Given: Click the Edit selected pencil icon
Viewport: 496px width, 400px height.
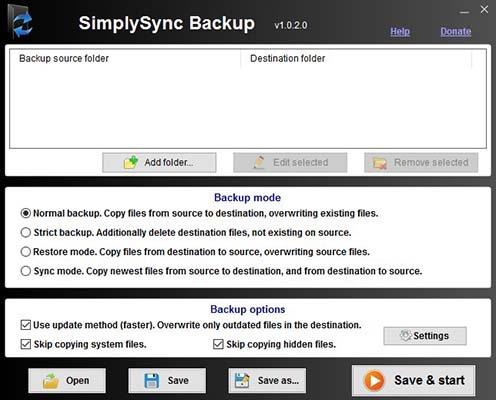Looking at the screenshot, I should [259, 162].
